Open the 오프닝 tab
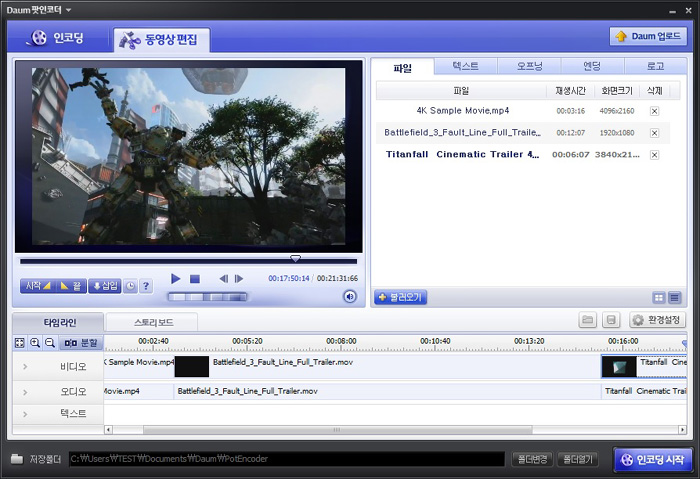Screen dimensions: 700x479 529,66
